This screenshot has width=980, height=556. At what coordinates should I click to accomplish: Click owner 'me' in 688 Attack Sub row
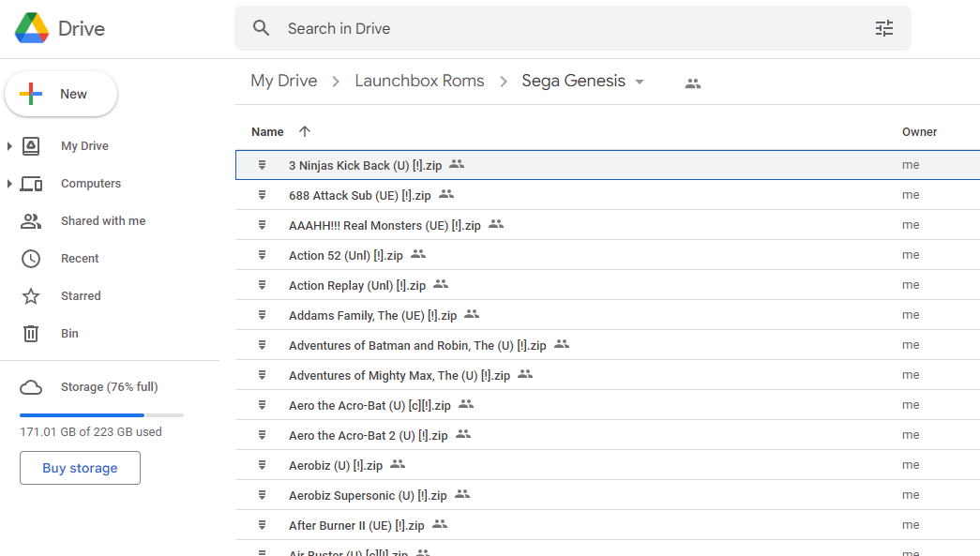point(911,195)
